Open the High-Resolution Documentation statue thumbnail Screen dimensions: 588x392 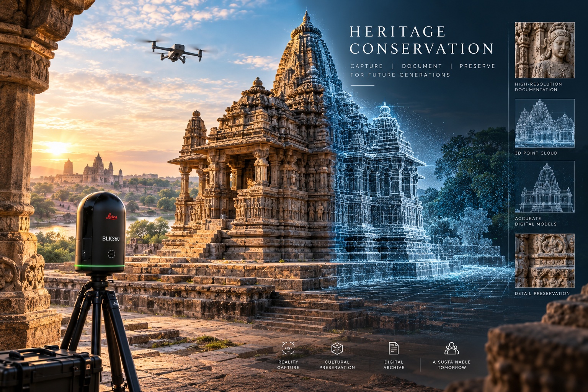click(x=544, y=50)
